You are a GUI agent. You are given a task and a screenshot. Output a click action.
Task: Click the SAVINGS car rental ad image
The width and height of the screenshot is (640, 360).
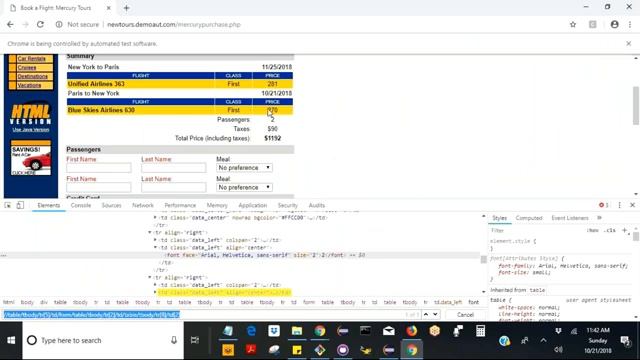click(31, 158)
